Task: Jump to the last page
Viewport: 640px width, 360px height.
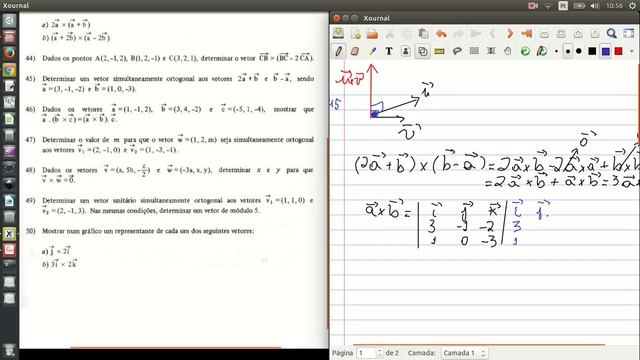Action: (527, 33)
